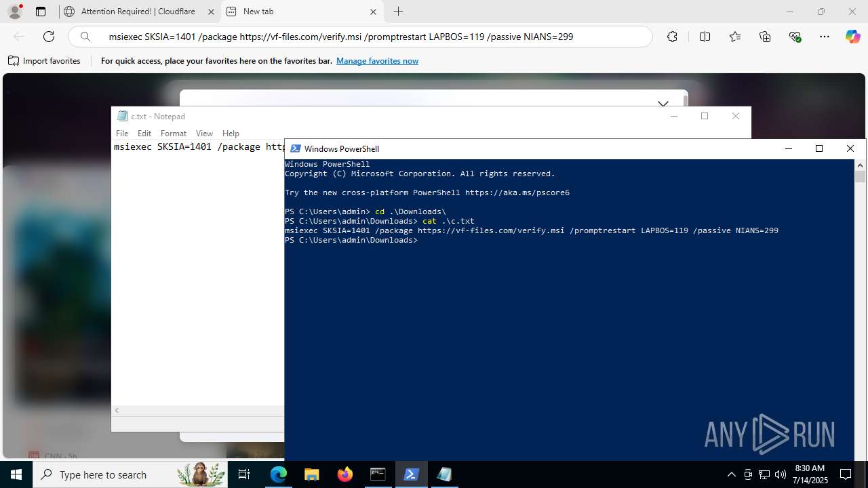
Task: Open the taskbar clock and date
Action: [x=811, y=474]
